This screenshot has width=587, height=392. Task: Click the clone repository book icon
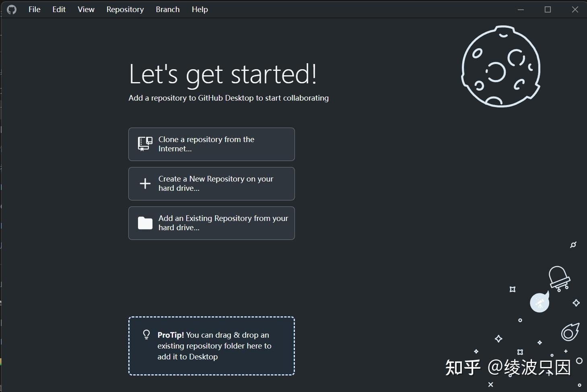tap(145, 144)
